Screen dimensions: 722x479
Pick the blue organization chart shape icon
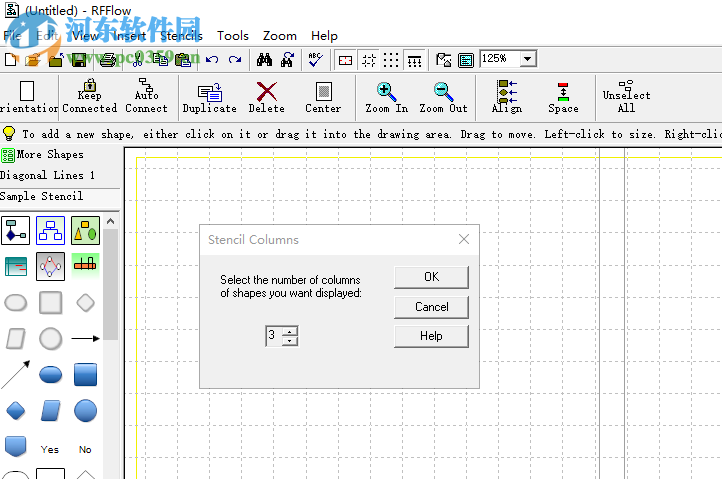(x=51, y=230)
